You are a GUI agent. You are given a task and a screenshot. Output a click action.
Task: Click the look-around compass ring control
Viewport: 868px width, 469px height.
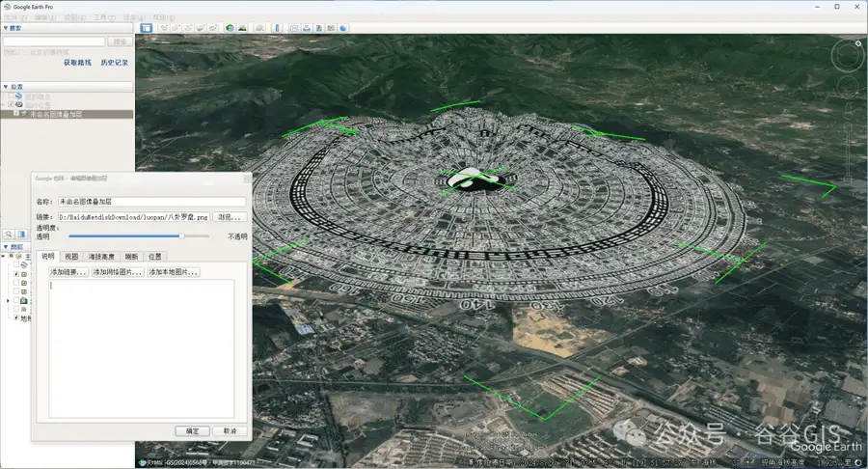(x=847, y=55)
